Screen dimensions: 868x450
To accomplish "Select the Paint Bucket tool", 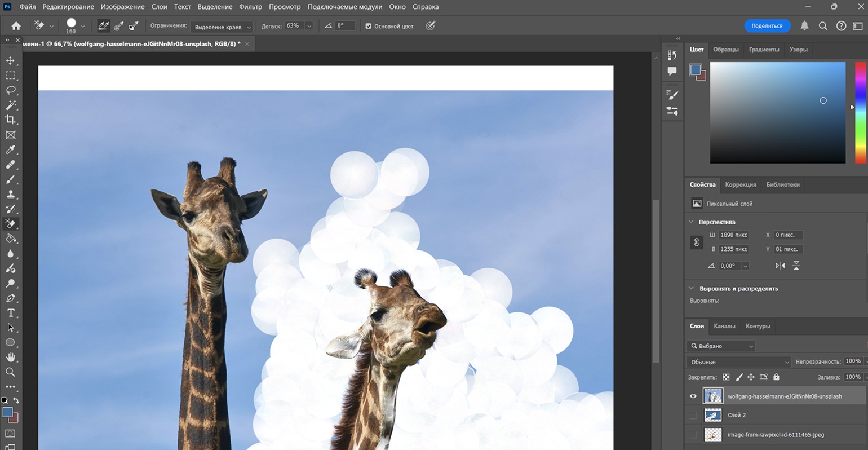I will pos(10,239).
